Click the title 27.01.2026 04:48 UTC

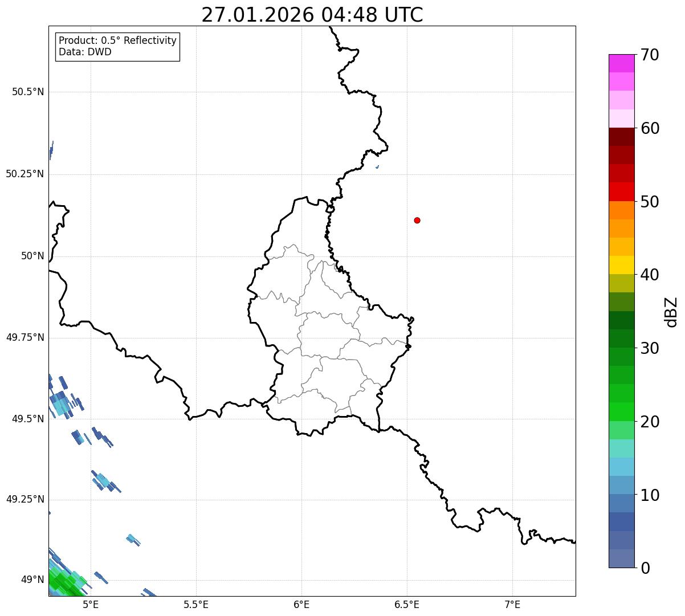coord(312,15)
